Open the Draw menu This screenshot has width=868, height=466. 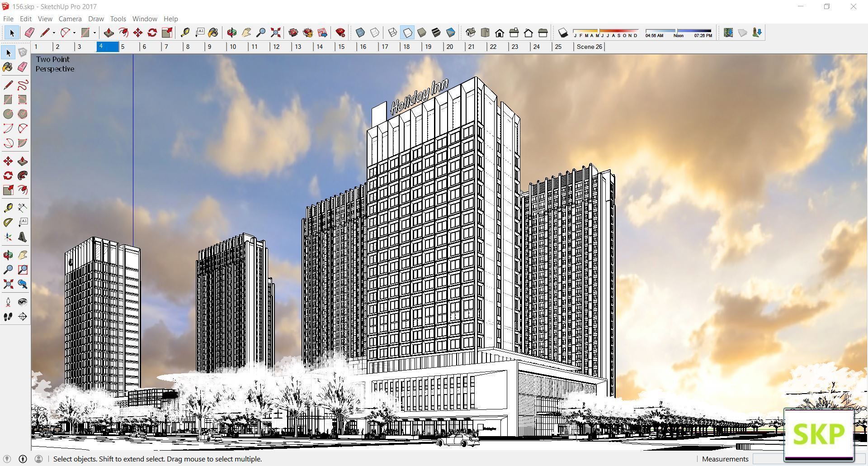pyautogui.click(x=96, y=19)
